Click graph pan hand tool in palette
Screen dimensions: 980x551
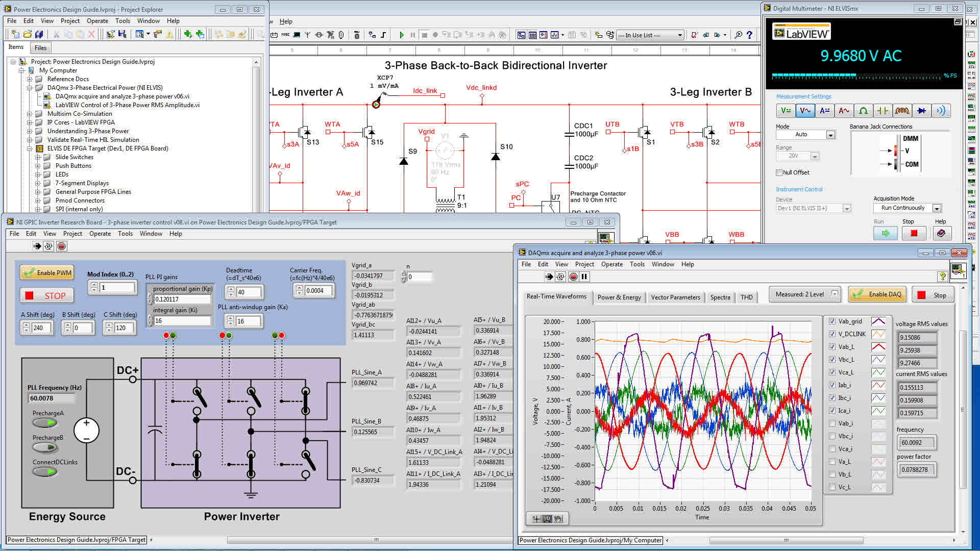click(558, 519)
